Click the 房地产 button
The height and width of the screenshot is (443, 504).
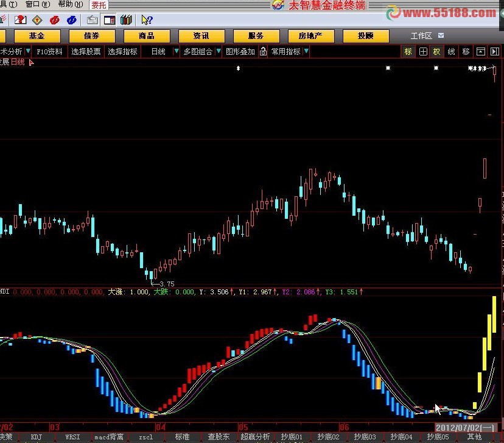click(306, 36)
